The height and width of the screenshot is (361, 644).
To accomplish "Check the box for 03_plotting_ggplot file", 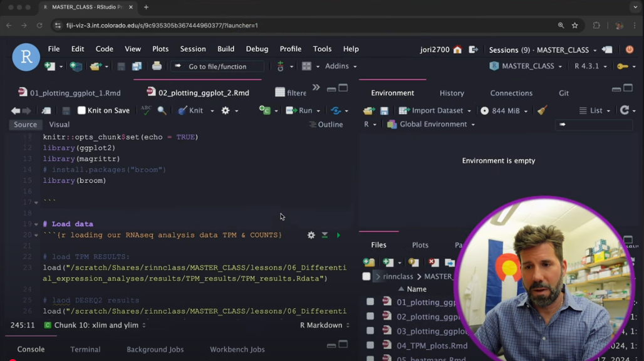I will pyautogui.click(x=370, y=331).
